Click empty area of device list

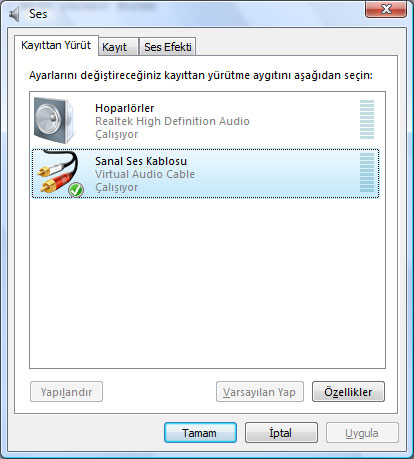(207, 283)
